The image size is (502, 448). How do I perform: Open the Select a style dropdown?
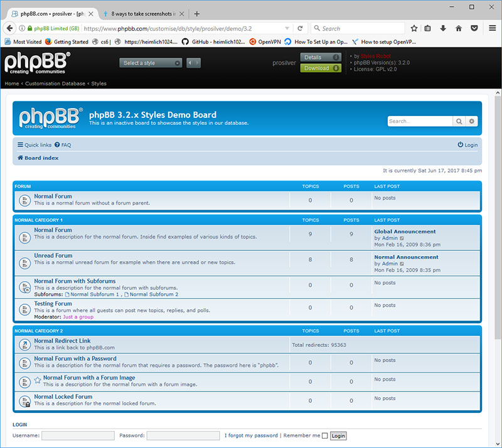pyautogui.click(x=151, y=63)
